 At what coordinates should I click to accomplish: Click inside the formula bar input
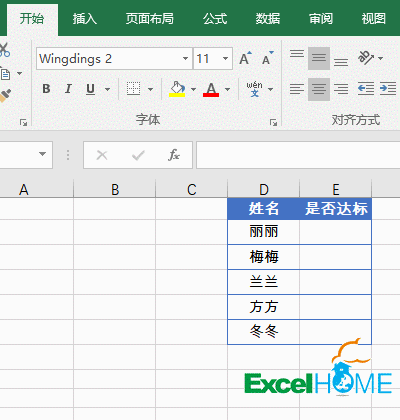298,155
